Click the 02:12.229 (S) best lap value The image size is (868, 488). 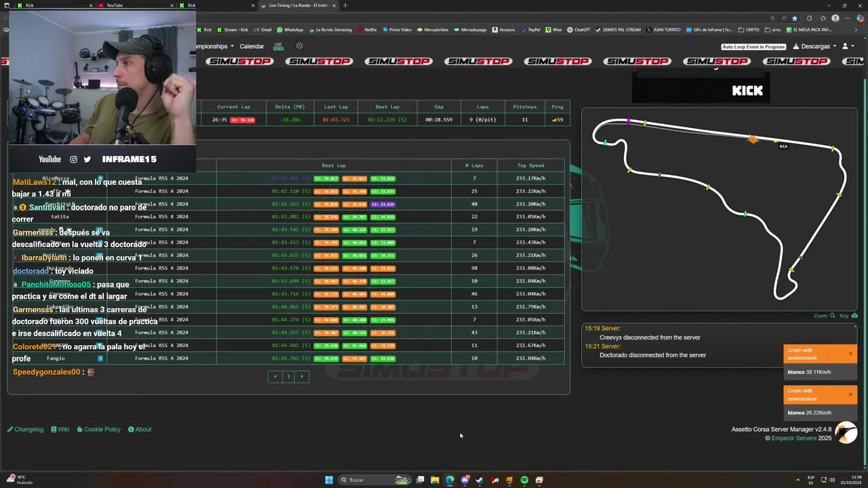click(387, 119)
